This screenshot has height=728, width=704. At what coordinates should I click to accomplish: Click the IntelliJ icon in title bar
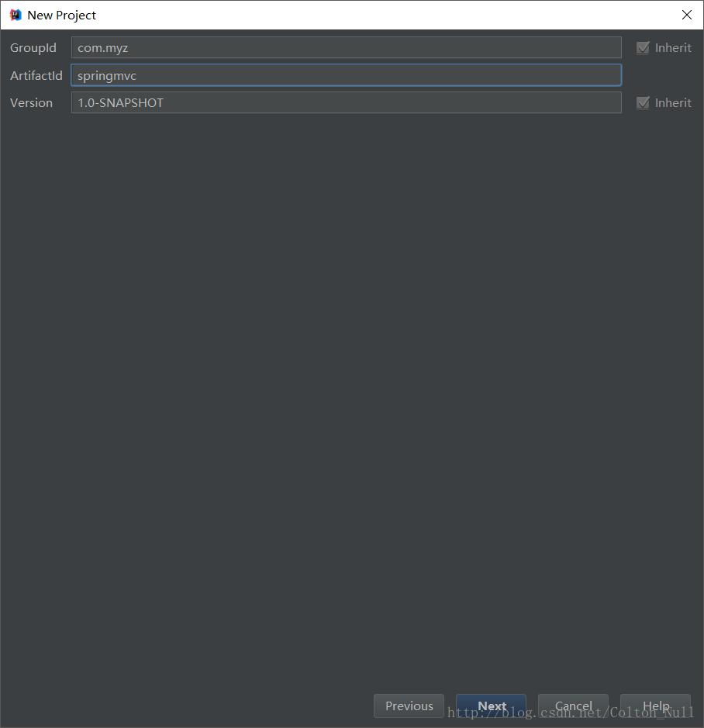16,15
